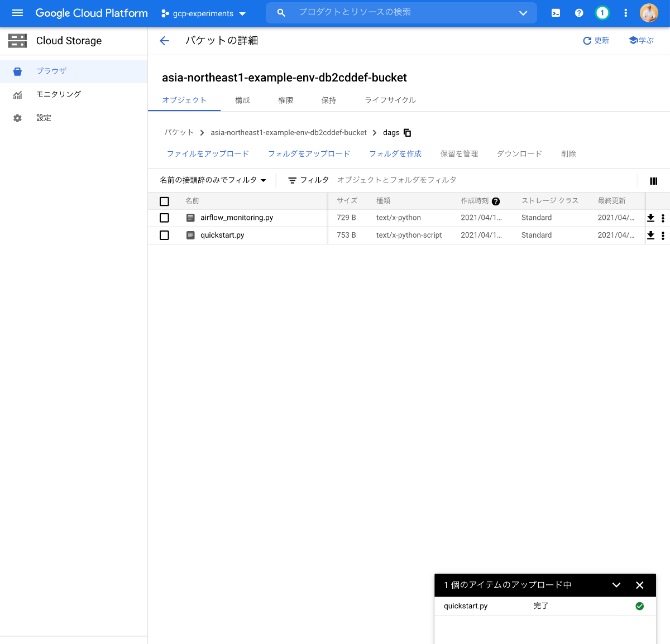Expand the search bar dropdown arrow
The image size is (670, 644).
point(523,13)
